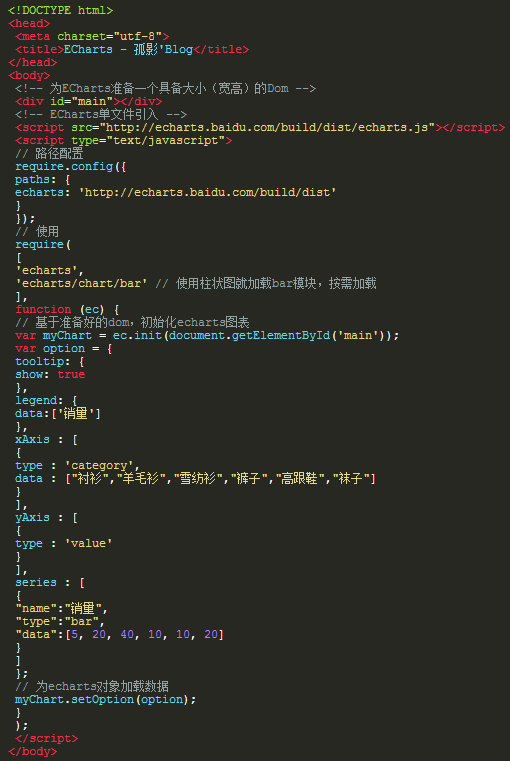Click the 'echarts/chart/bar' module string
Screen dimensions: 510x761
coord(82,283)
